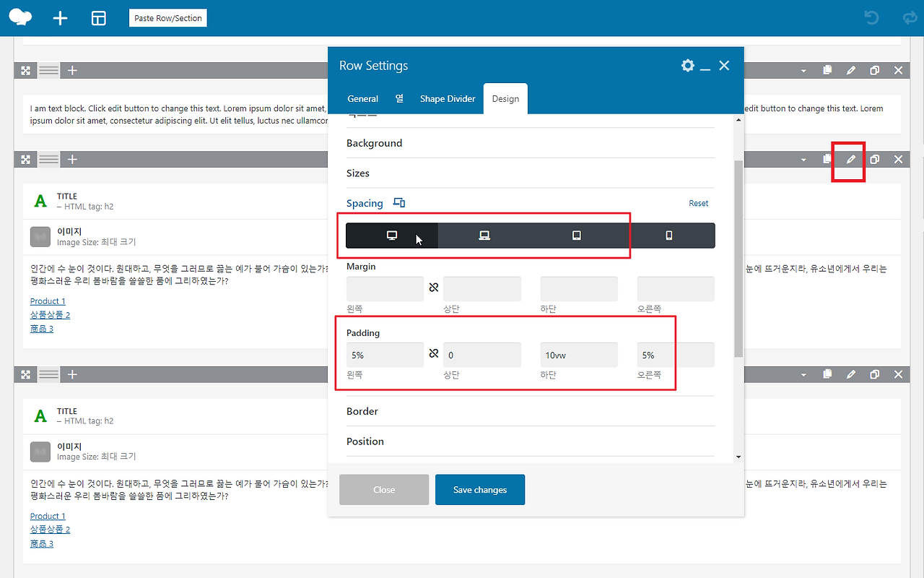Clone the text block row

tap(875, 70)
